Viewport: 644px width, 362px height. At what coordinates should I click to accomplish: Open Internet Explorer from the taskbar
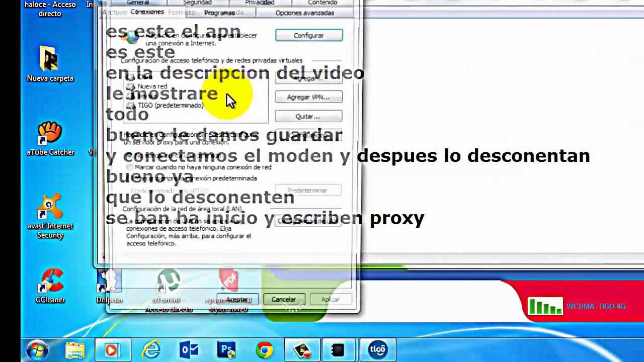[151, 350]
